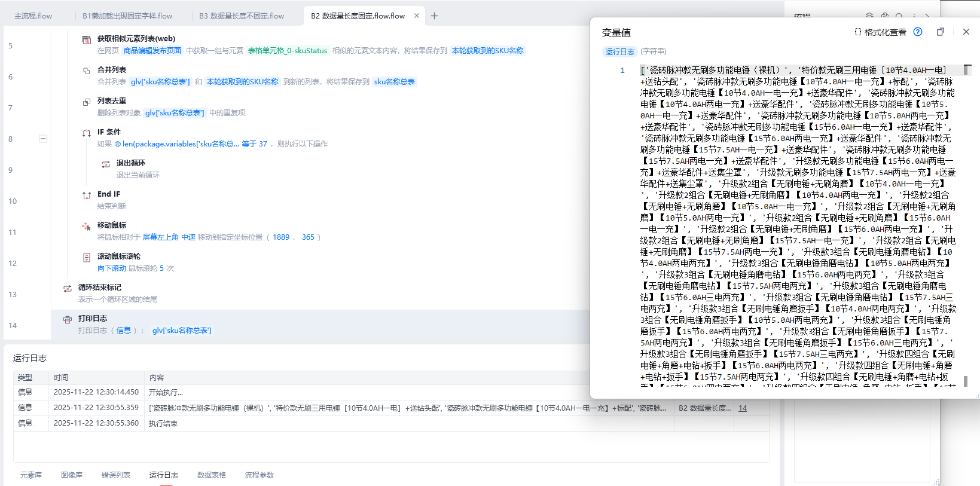Switch to B3 数据量长度不固定.flow tab

(x=242, y=16)
